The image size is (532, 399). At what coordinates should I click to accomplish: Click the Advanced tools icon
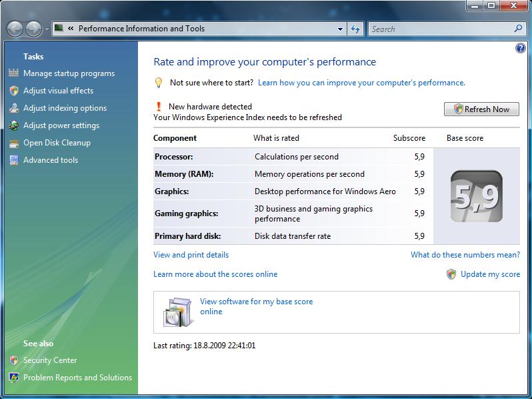click(14, 160)
